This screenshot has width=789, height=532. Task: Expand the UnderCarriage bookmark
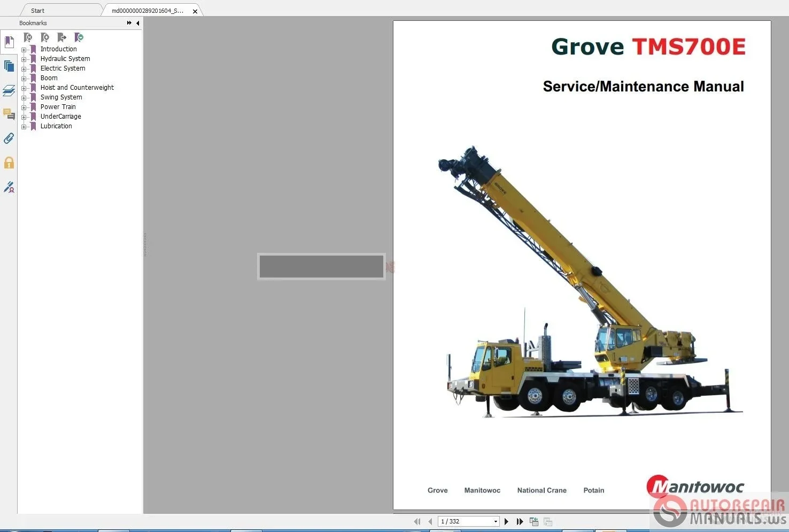24,117
